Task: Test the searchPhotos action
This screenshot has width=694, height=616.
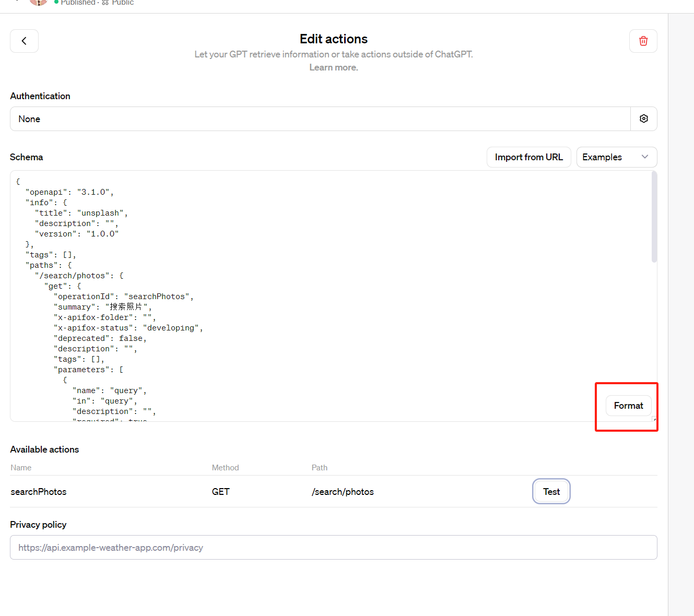Action: (x=551, y=491)
